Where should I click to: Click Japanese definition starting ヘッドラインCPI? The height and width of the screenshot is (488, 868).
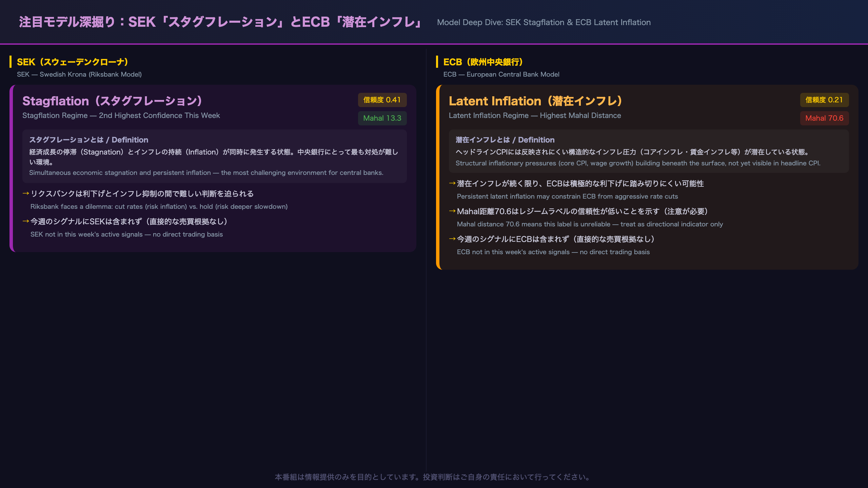pyautogui.click(x=633, y=152)
